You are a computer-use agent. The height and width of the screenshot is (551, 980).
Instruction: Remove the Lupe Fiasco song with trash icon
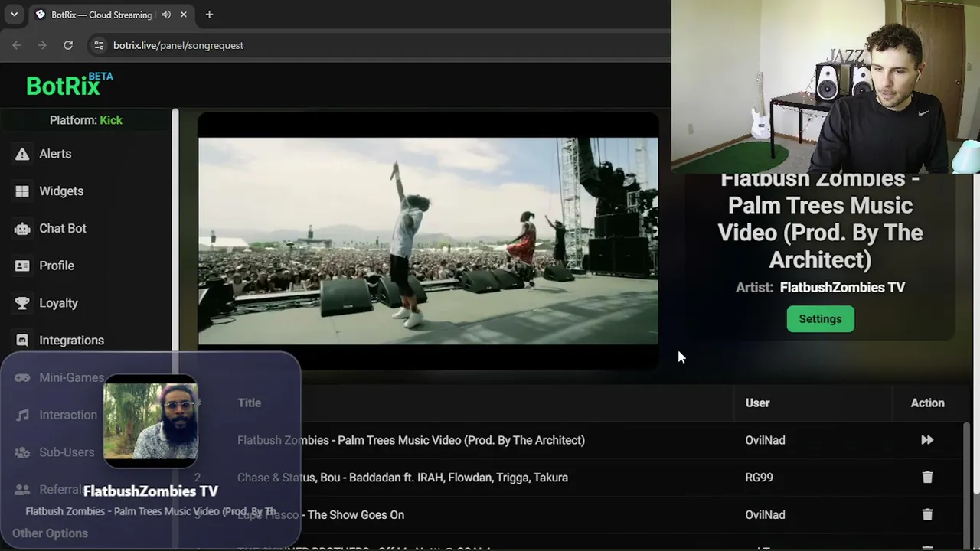tap(927, 515)
